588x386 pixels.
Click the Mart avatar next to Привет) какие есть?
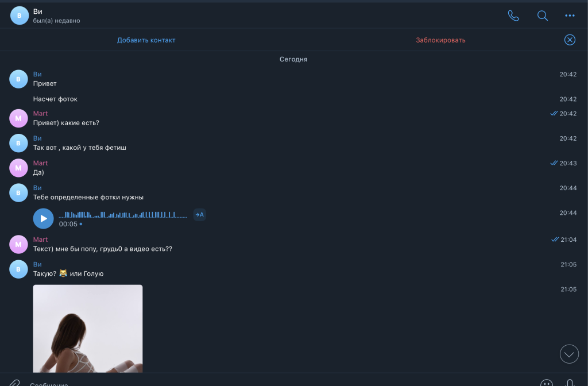click(x=18, y=118)
